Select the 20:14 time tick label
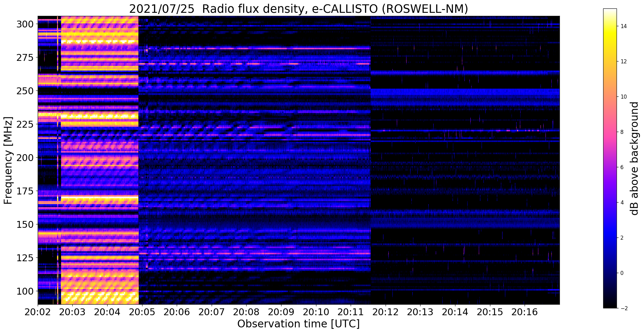The height and width of the screenshot is (333, 644). (455, 311)
